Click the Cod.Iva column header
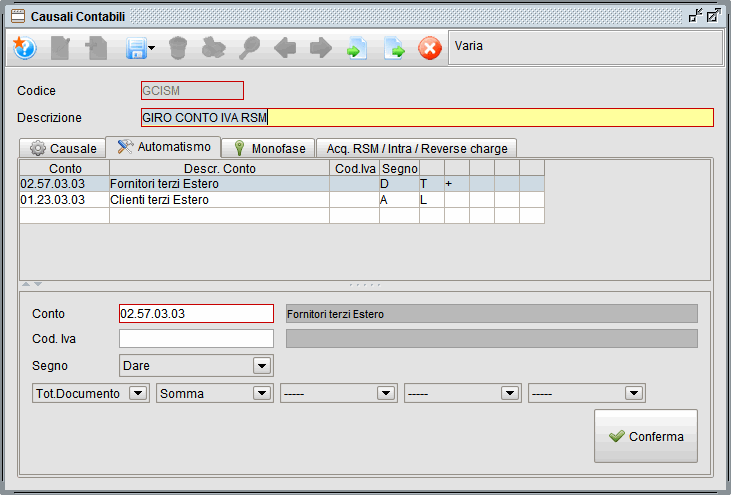The width and height of the screenshot is (731, 495). (355, 168)
